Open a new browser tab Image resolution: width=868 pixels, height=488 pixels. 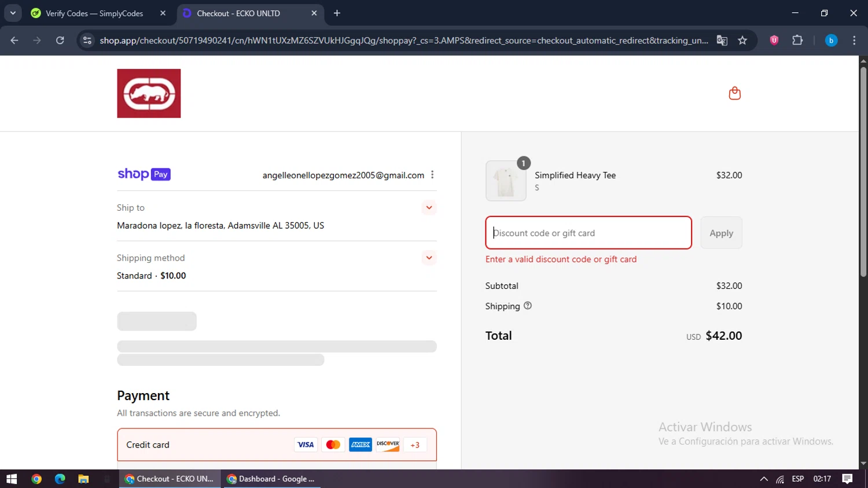coord(337,13)
